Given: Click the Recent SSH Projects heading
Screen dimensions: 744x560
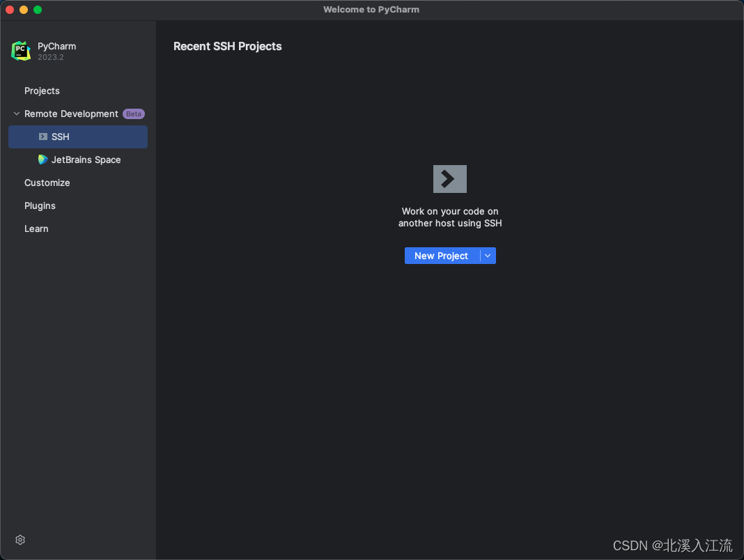Looking at the screenshot, I should pos(227,46).
